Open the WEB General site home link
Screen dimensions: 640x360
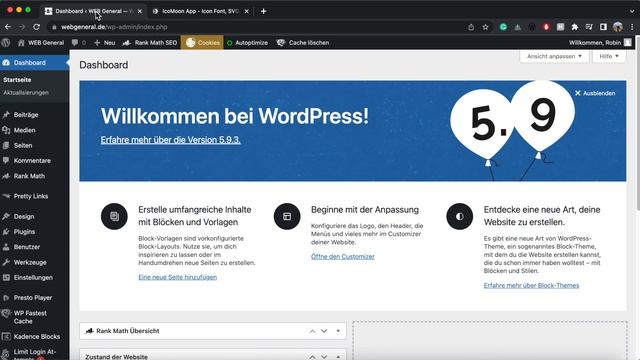coord(41,42)
